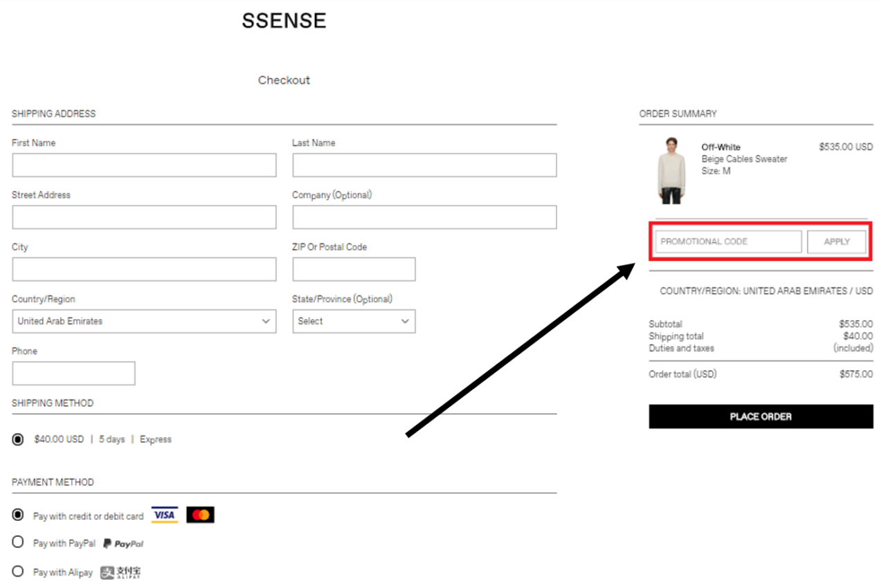Click the Mastercard icon
Viewport: 886px width, 588px height.
pyautogui.click(x=200, y=515)
